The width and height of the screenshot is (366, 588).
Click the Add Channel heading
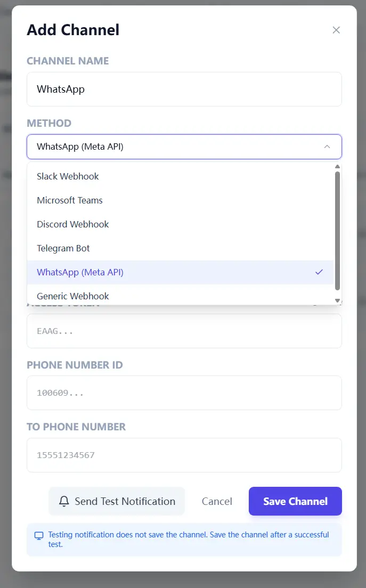pos(73,30)
